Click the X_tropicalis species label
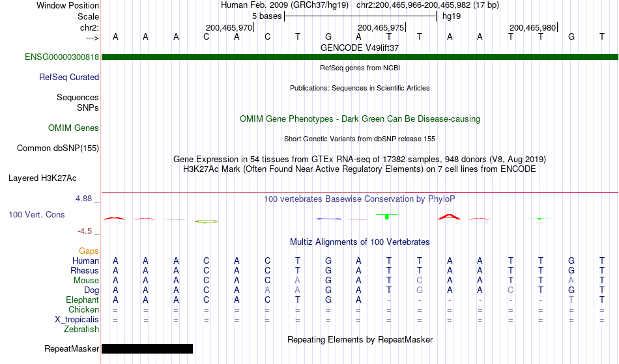 coord(77,320)
